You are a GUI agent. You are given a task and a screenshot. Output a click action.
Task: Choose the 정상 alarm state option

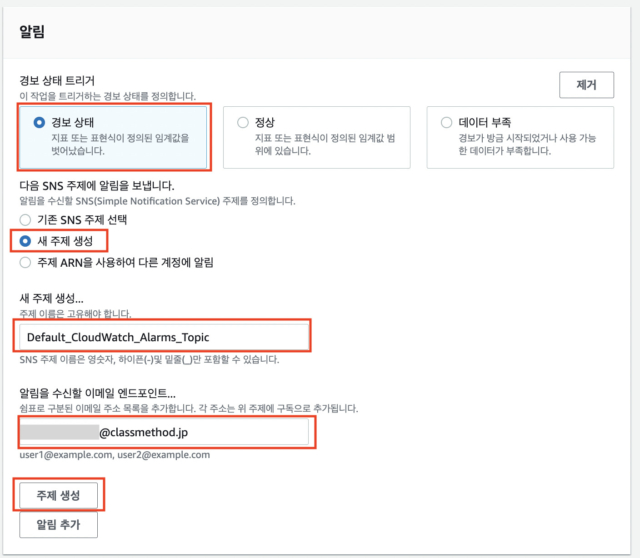tap(243, 122)
